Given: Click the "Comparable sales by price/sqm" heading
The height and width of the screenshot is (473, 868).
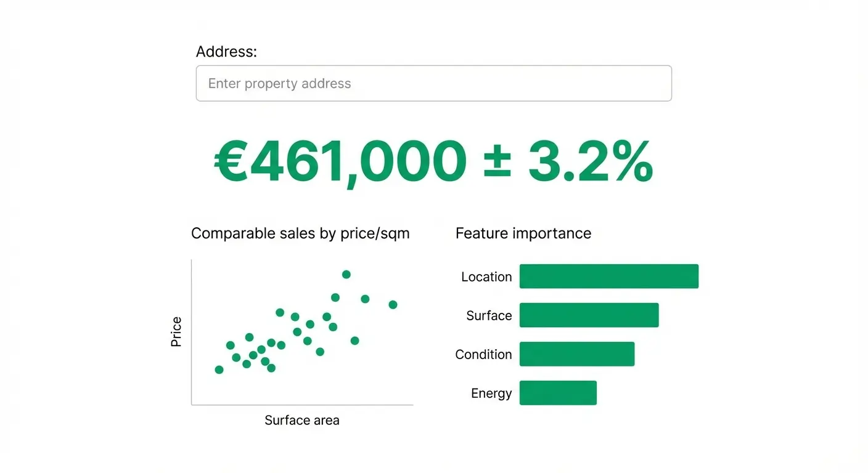Looking at the screenshot, I should [300, 233].
